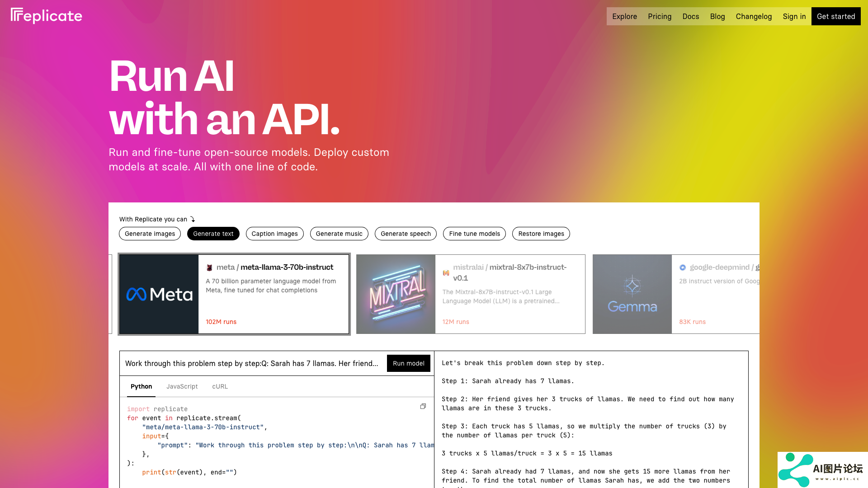Click the Get started button
The height and width of the screenshot is (488, 868).
click(836, 16)
